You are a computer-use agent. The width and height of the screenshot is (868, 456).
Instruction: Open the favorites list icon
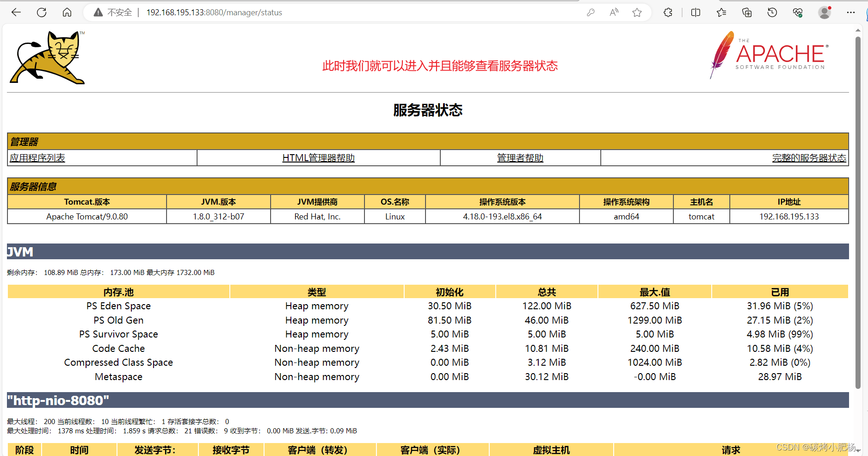pyautogui.click(x=721, y=12)
